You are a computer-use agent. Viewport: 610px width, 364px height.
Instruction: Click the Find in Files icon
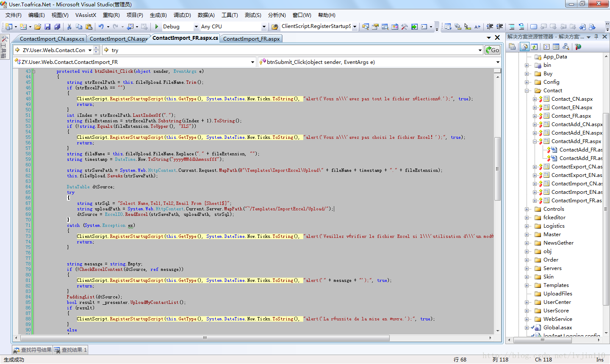point(274,27)
